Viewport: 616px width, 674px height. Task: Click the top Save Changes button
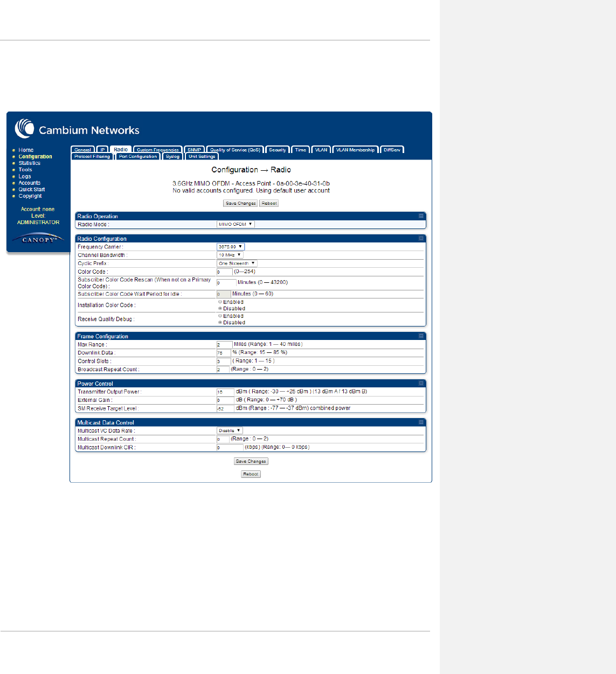(240, 203)
